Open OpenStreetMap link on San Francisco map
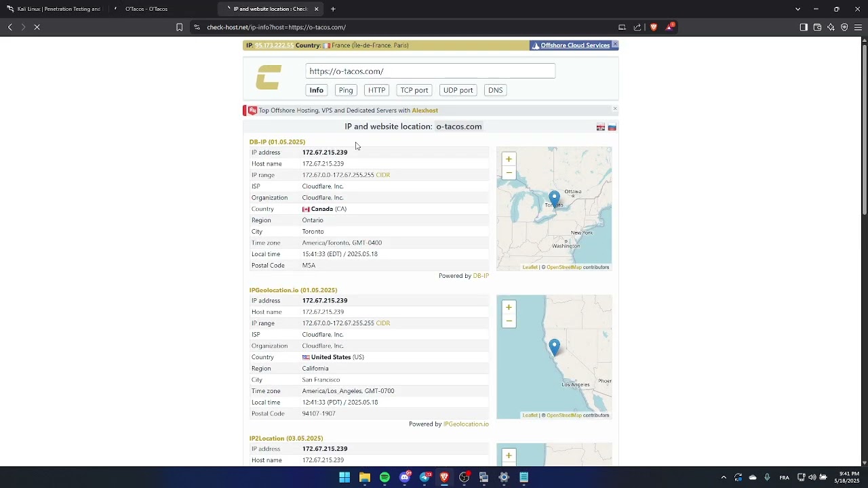 point(564,415)
